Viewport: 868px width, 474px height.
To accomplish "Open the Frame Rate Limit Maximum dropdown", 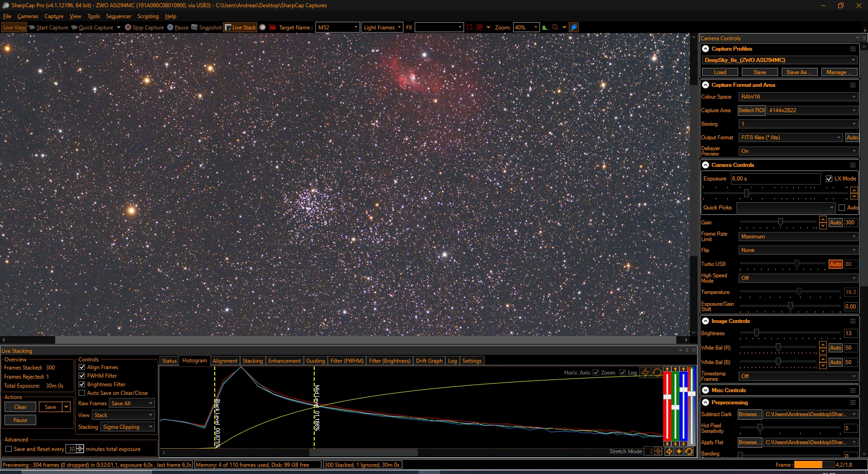I will pyautogui.click(x=798, y=237).
